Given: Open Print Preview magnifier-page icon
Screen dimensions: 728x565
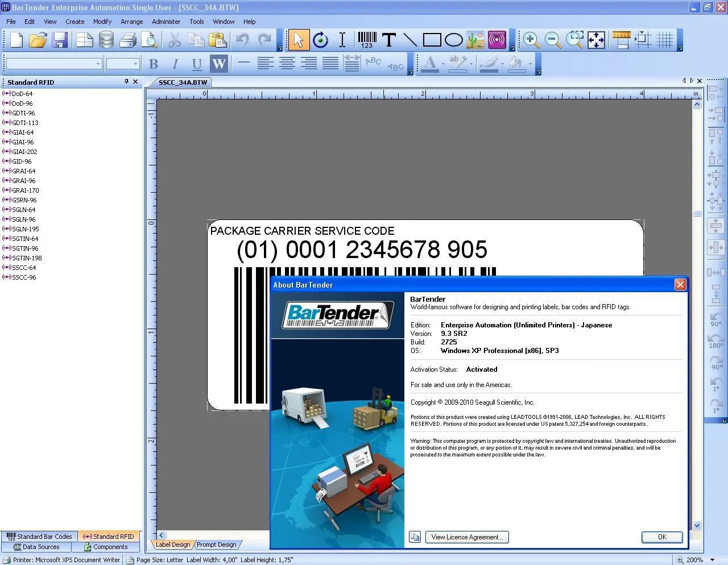Looking at the screenshot, I should click(150, 40).
